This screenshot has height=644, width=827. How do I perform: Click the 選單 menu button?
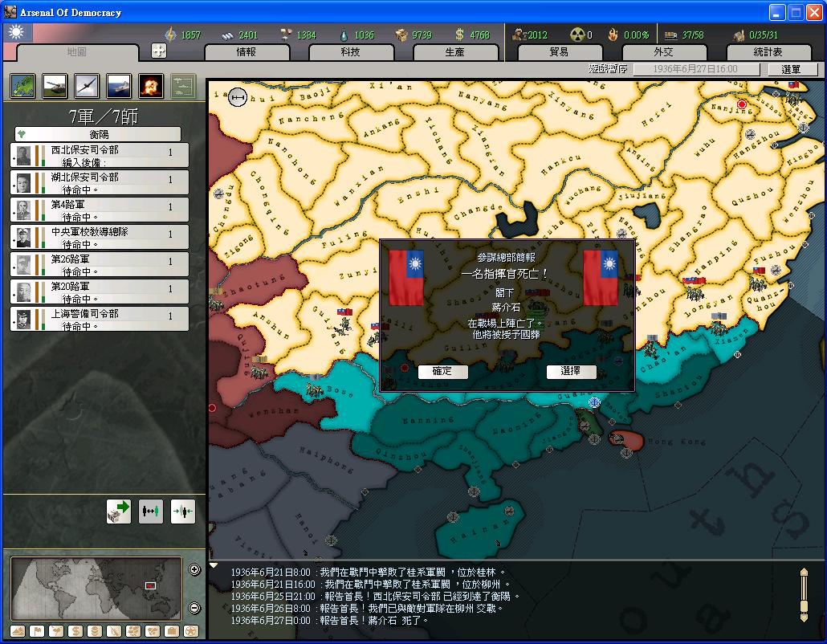tap(792, 69)
